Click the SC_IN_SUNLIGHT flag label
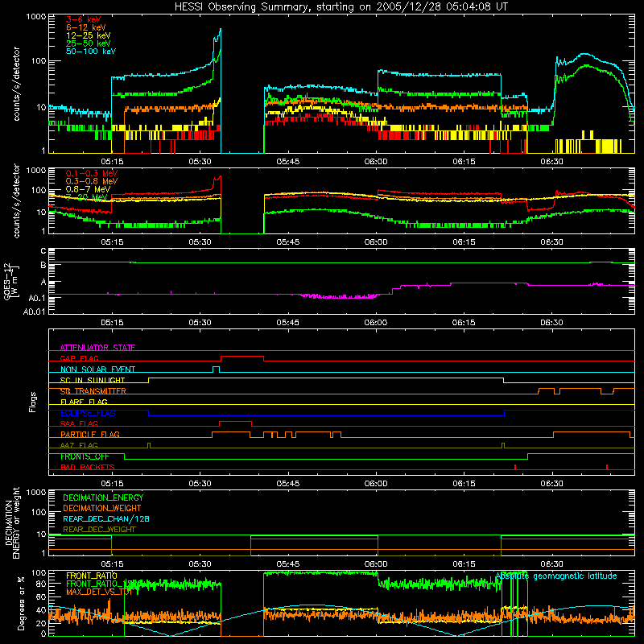This screenshot has width=644, height=644. tap(93, 380)
